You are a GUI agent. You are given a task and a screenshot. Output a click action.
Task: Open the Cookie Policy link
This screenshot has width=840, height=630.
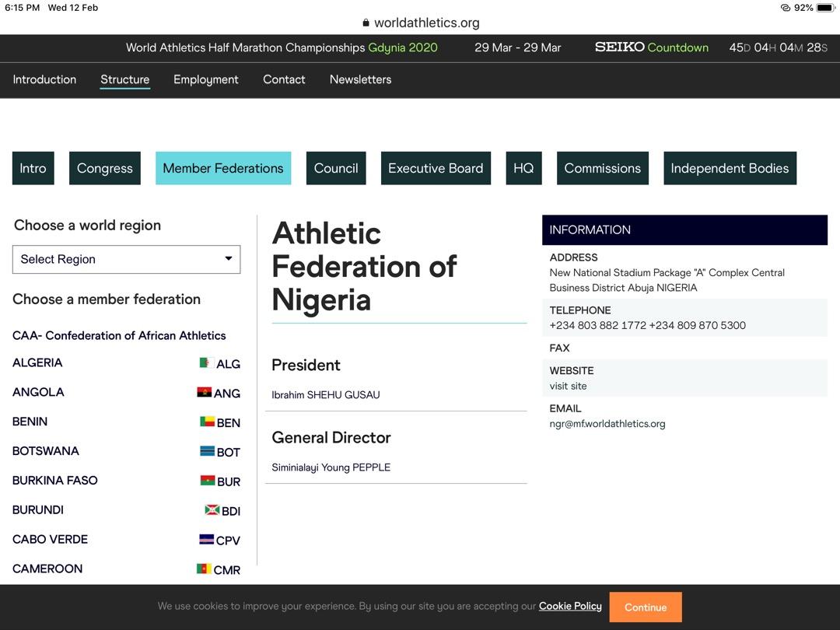pyautogui.click(x=570, y=606)
